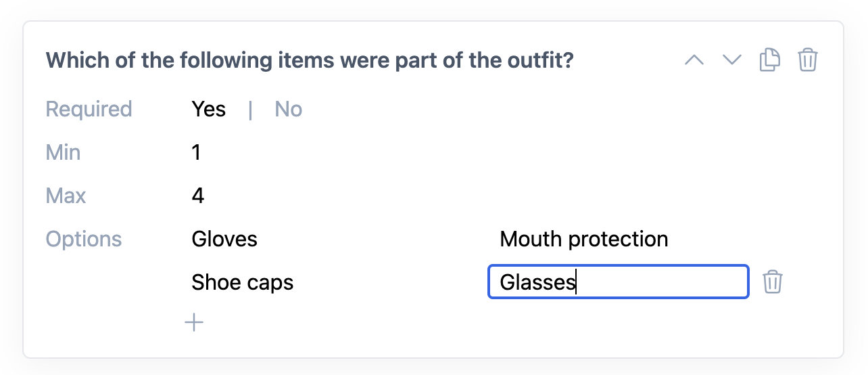Screen dimensions: 868x375
Task: Edit the Min value of 1
Action: pos(197,152)
